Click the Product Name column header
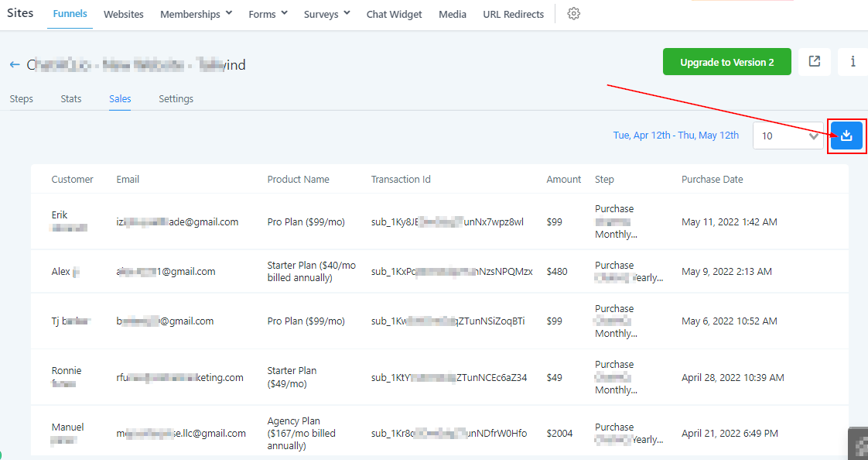Screen dimensions: 868x460 (298, 179)
